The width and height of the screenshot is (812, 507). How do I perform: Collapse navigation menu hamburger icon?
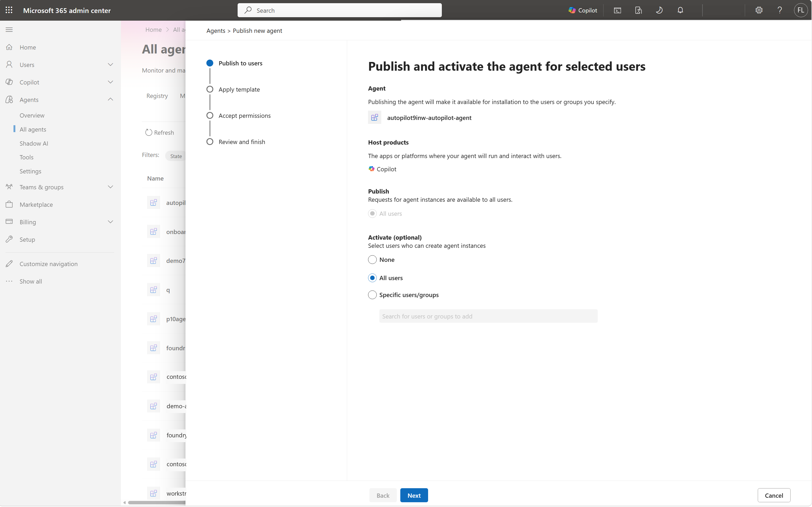[x=9, y=29]
